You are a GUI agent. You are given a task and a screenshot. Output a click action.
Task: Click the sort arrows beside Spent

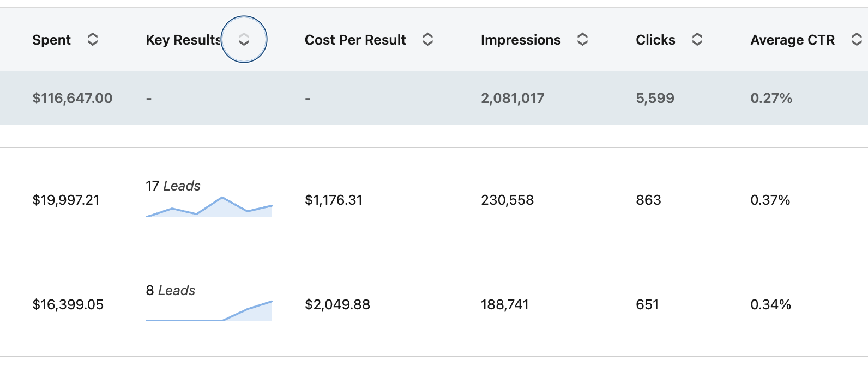pos(93,39)
